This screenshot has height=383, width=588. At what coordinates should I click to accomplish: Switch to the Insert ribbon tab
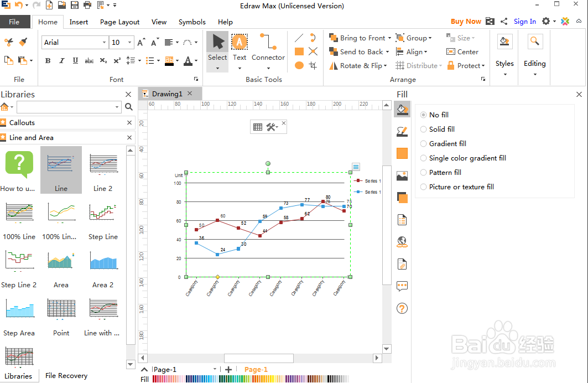point(79,22)
